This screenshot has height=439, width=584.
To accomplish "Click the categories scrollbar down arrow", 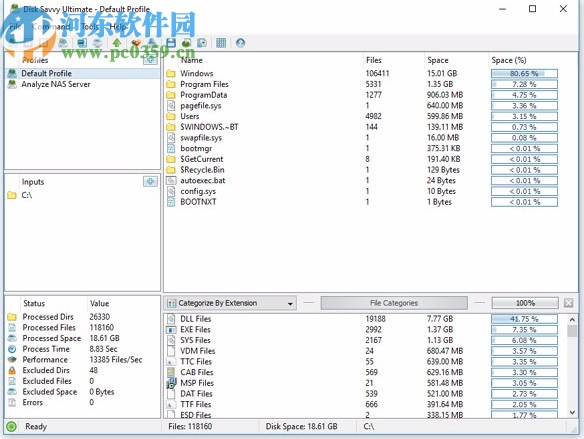I will pyautogui.click(x=572, y=412).
